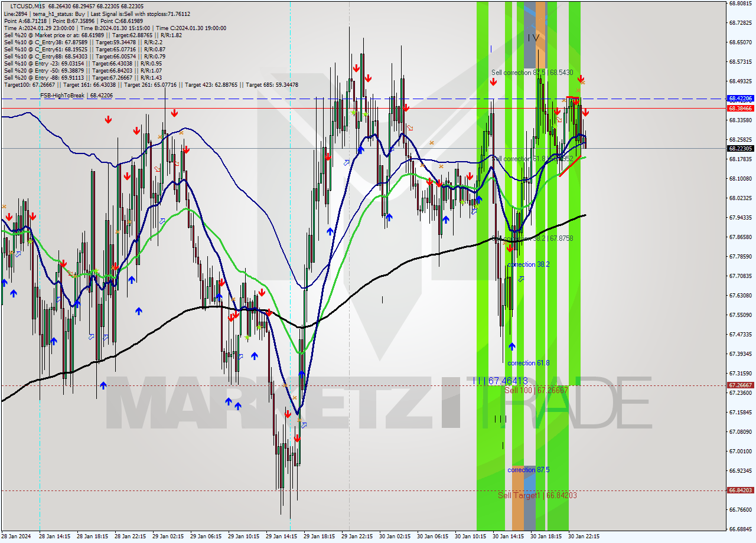This screenshot has height=543, width=756.
Task: Click the 'Sell 100 | 67.26667' label
Action: coord(536,390)
